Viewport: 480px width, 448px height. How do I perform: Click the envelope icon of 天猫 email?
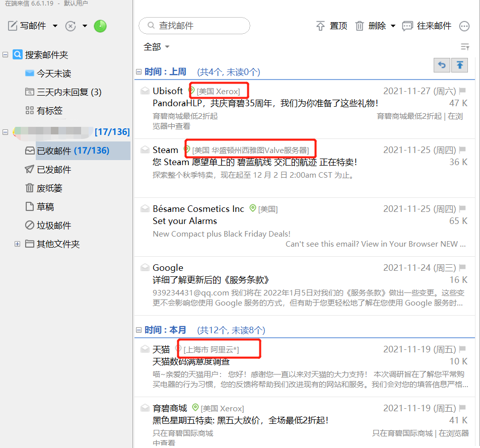145,349
